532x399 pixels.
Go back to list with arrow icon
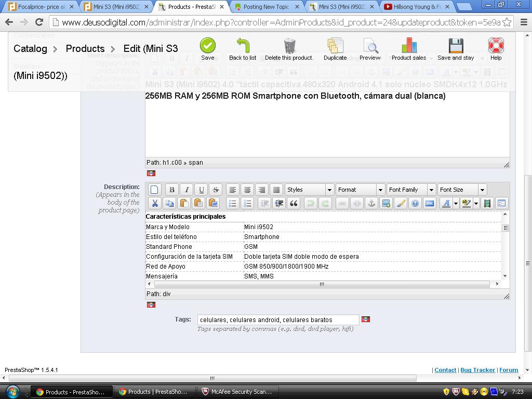coord(243,46)
